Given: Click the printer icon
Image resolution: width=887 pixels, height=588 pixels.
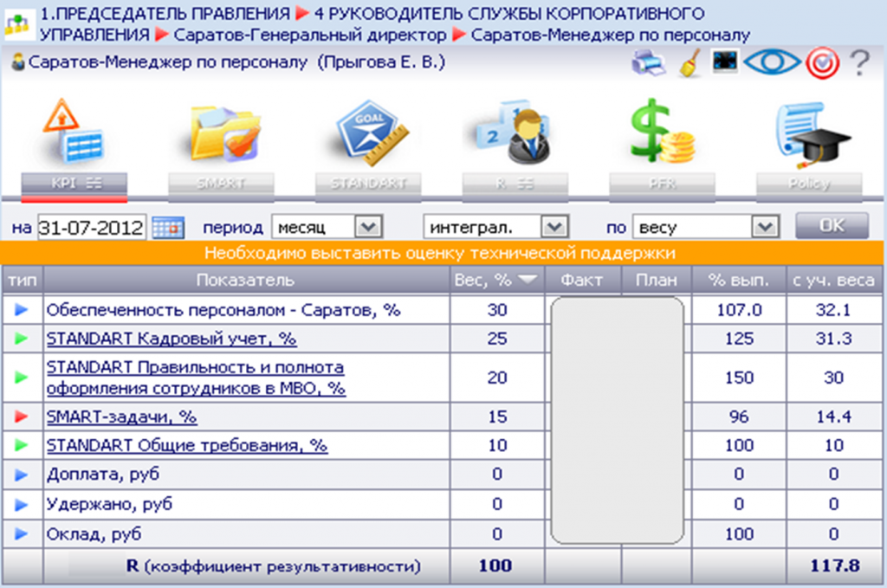Looking at the screenshot, I should click(648, 62).
